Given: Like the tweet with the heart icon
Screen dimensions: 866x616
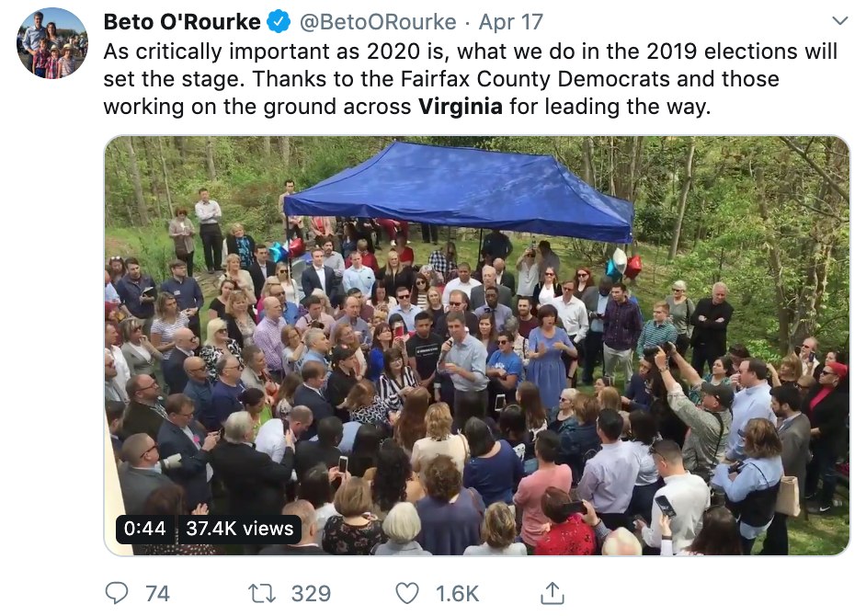Looking at the screenshot, I should click(x=407, y=593).
